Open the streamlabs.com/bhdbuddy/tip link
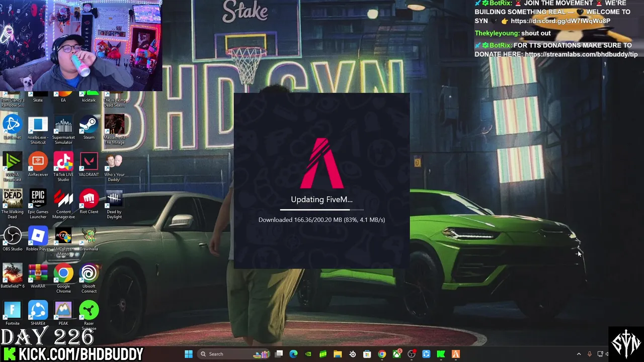This screenshot has height=362, width=644. (x=581, y=54)
